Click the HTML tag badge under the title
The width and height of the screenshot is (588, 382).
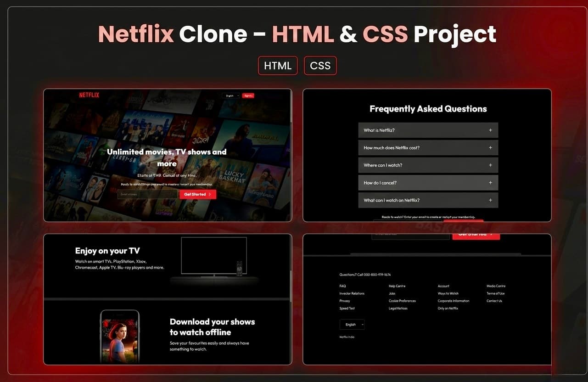278,66
